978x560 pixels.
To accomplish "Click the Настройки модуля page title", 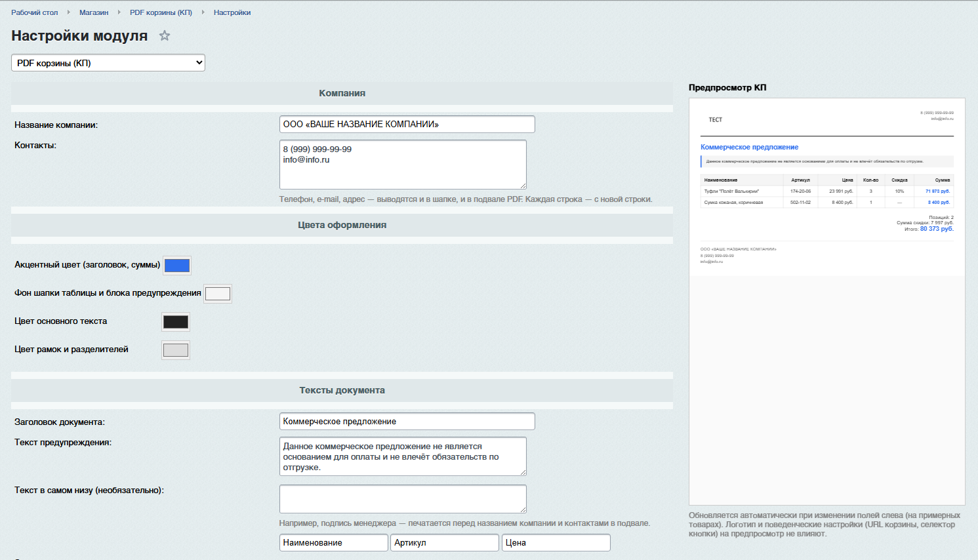I will [x=79, y=35].
